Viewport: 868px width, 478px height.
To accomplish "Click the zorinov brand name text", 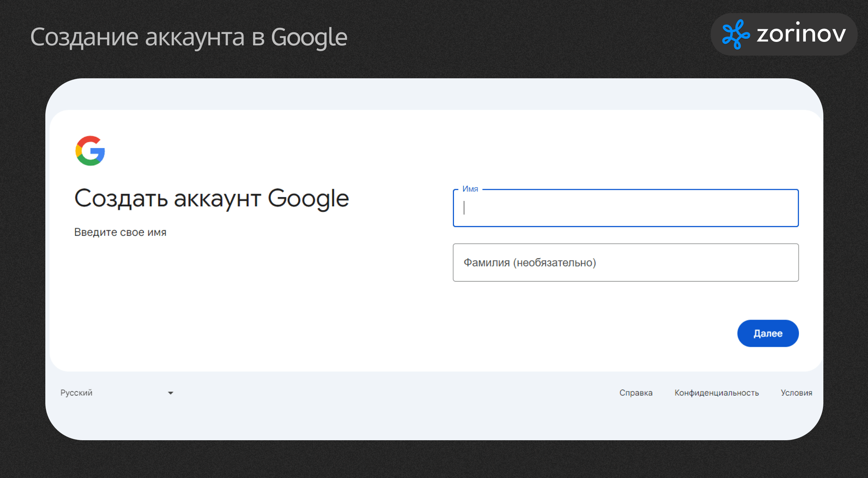I will pyautogui.click(x=801, y=34).
